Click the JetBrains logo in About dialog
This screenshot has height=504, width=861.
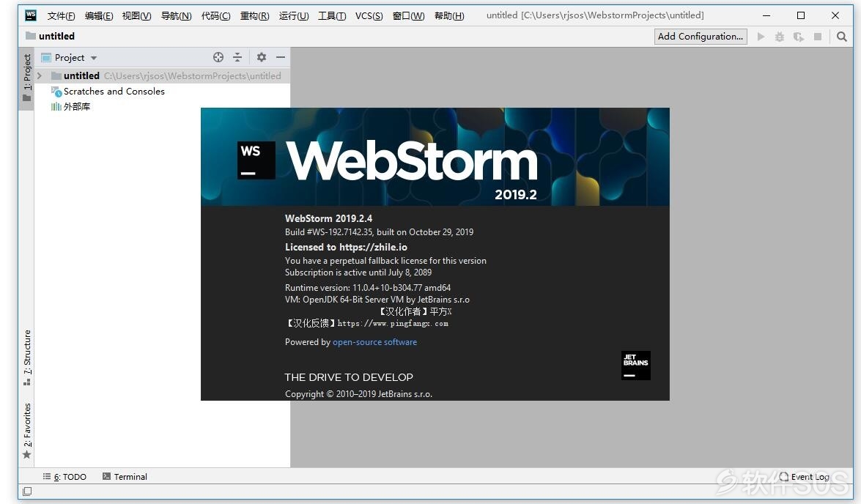click(x=636, y=365)
